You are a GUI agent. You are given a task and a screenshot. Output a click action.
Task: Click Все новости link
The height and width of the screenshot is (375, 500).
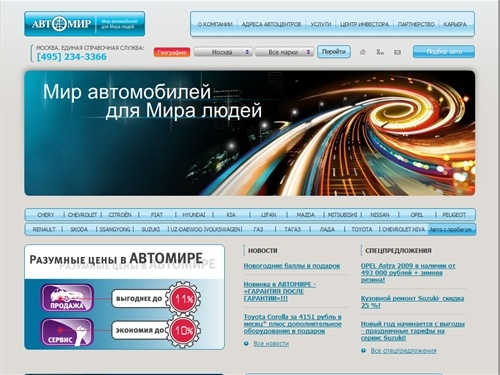pos(271,343)
